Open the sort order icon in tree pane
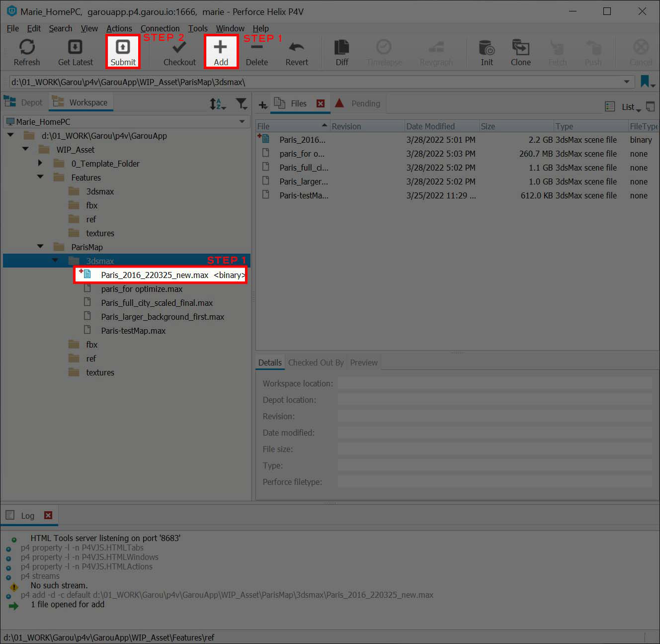This screenshot has width=660, height=644. [x=217, y=103]
